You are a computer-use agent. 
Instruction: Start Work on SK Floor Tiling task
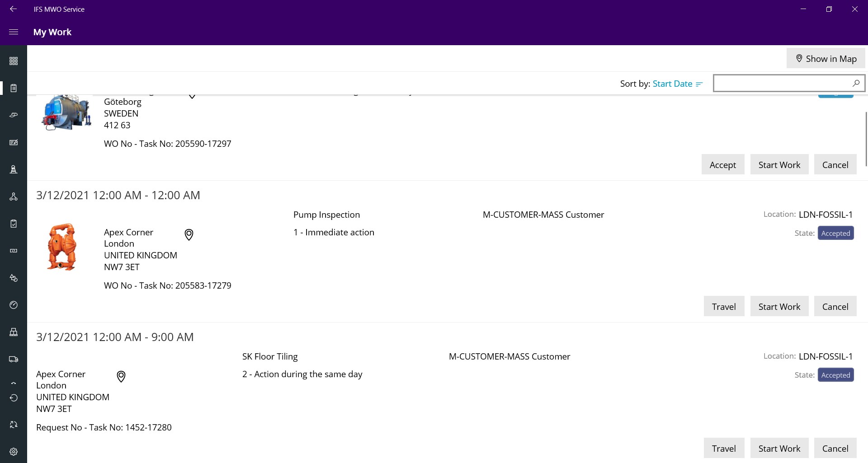(x=779, y=448)
